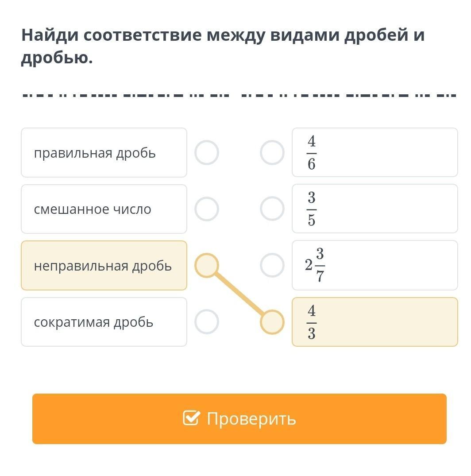Image resolution: width=471 pixels, height=476 pixels.
Task: Click the dashed divider under the heading
Action: (x=239, y=95)
